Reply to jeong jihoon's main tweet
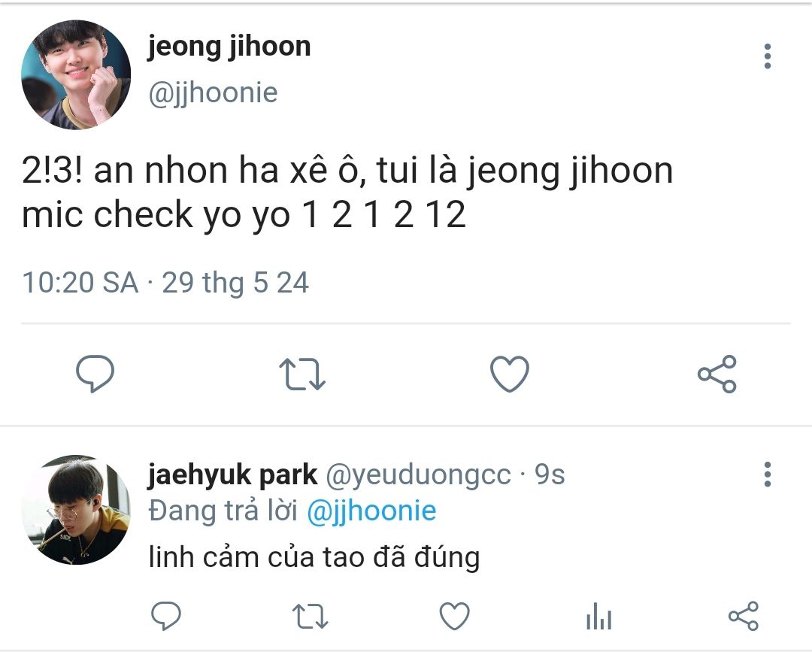The width and height of the screenshot is (812, 658). 95,374
